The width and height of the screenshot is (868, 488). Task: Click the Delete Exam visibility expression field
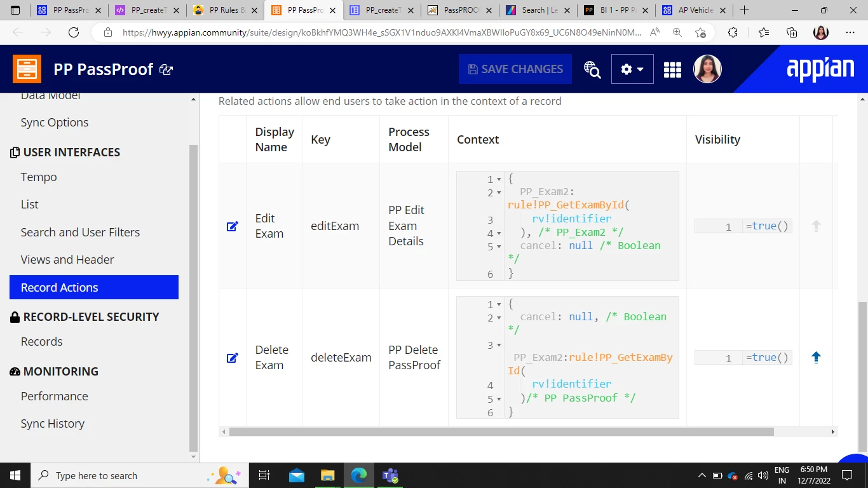[x=743, y=358]
